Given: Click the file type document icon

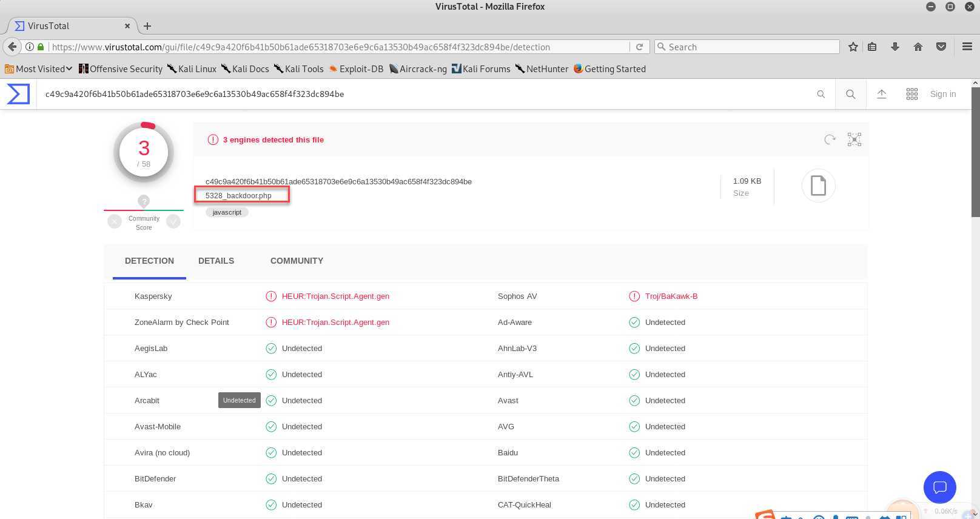Looking at the screenshot, I should coord(819,186).
